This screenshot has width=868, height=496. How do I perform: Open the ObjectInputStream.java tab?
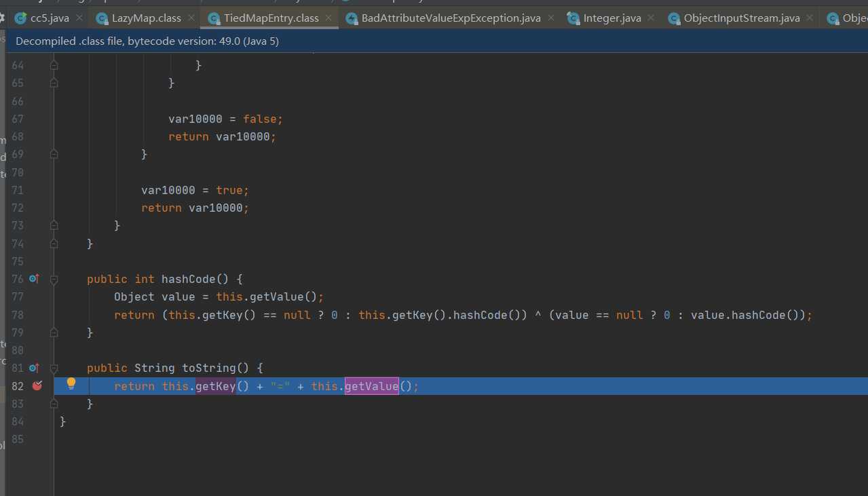(x=741, y=18)
